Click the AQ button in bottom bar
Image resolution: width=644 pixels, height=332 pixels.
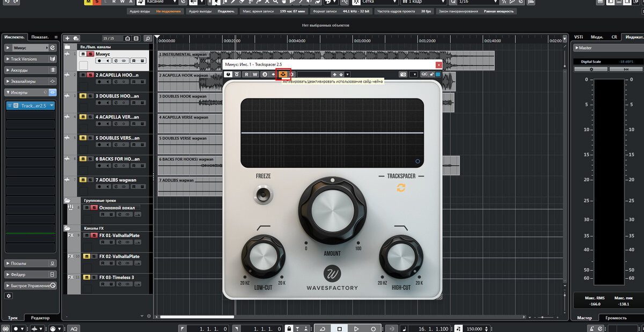(74, 328)
